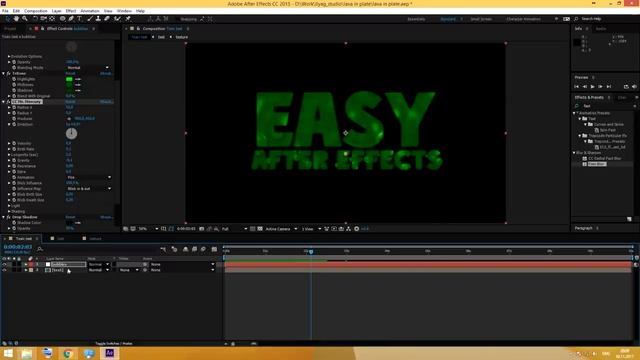Open the Animation menu
Viewport: 640px width, 360px height.
(90, 11)
